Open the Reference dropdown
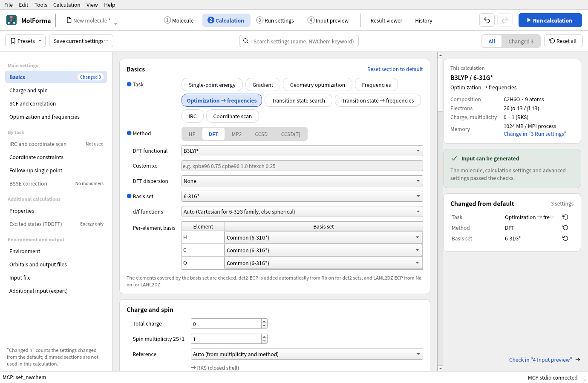Image resolution: width=588 pixels, height=383 pixels. [x=307, y=354]
